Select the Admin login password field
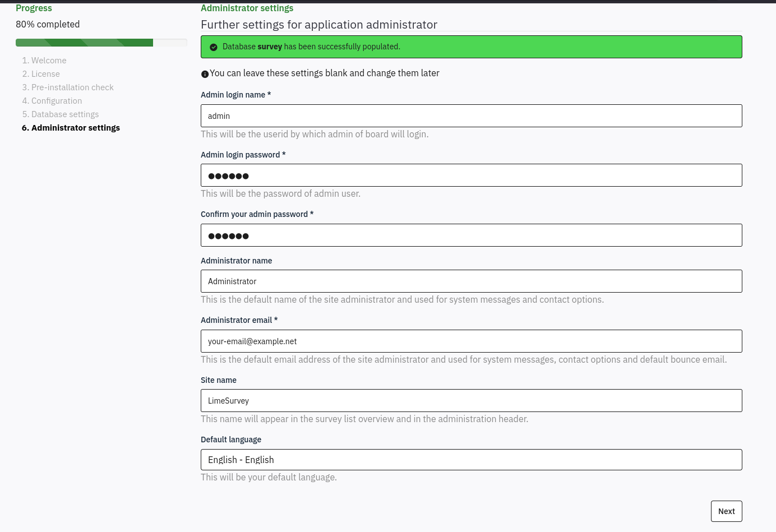This screenshot has width=776, height=532. tap(471, 175)
